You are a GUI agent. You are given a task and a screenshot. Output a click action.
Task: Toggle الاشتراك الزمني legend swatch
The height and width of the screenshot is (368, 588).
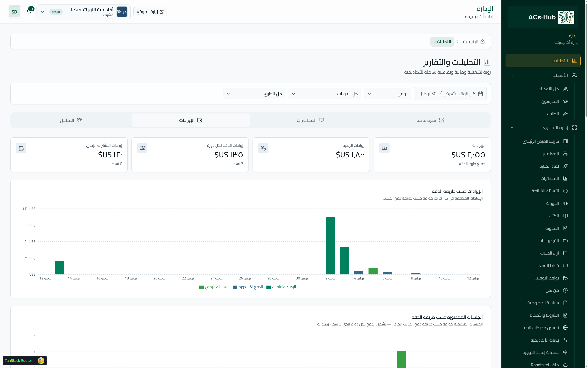[x=202, y=287]
